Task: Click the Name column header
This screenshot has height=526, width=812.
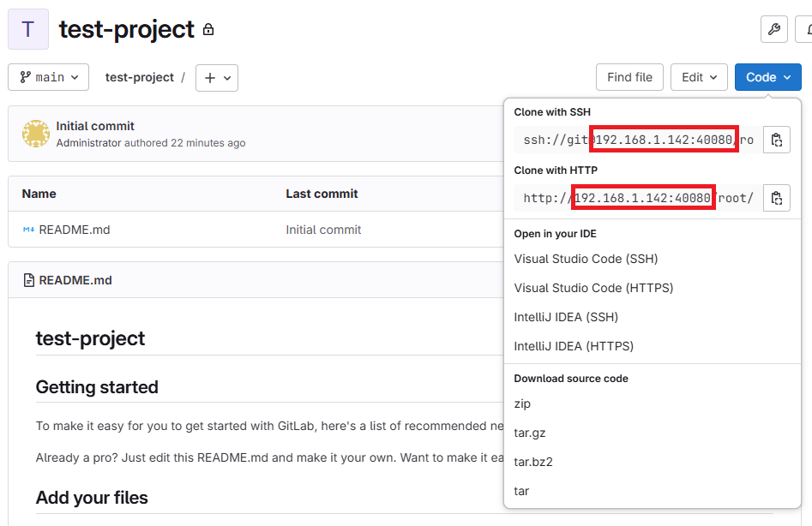Action: point(39,194)
